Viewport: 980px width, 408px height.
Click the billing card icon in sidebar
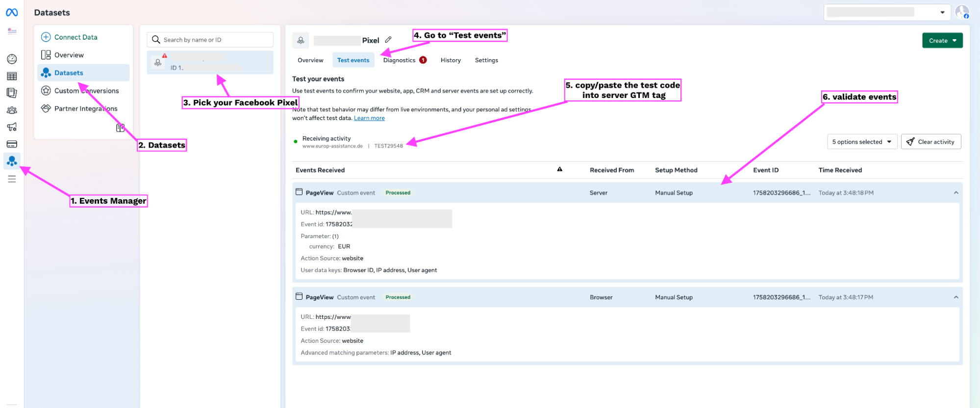coord(12,144)
